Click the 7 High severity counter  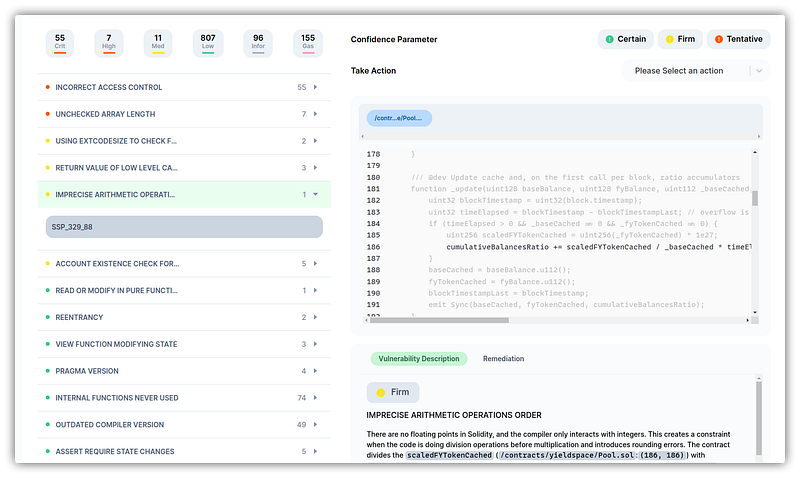point(109,42)
